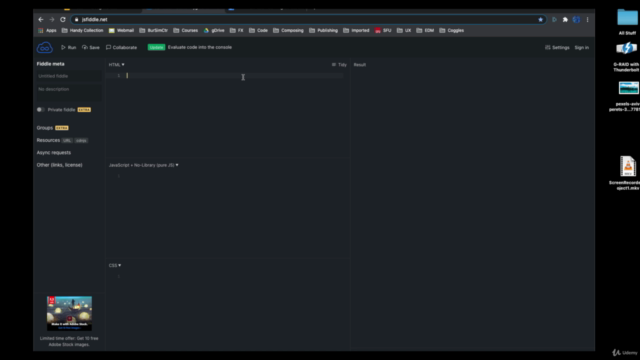Open the Collaborate option
This screenshot has height=360, width=640.
pos(121,47)
